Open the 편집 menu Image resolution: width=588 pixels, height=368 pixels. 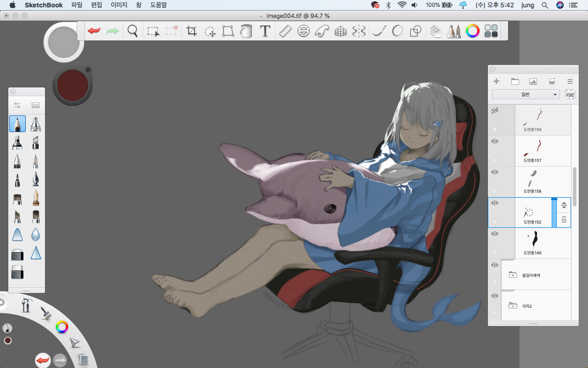[96, 5]
